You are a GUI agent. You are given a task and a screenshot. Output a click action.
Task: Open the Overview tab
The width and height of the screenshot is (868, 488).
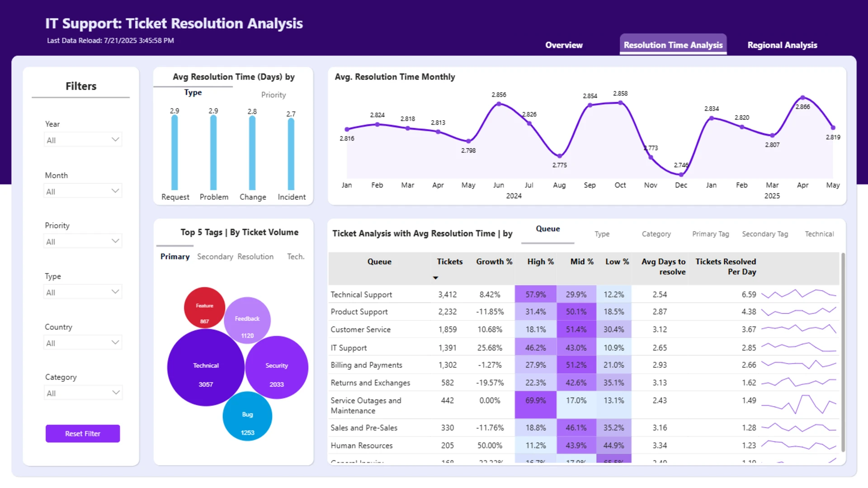coord(564,45)
